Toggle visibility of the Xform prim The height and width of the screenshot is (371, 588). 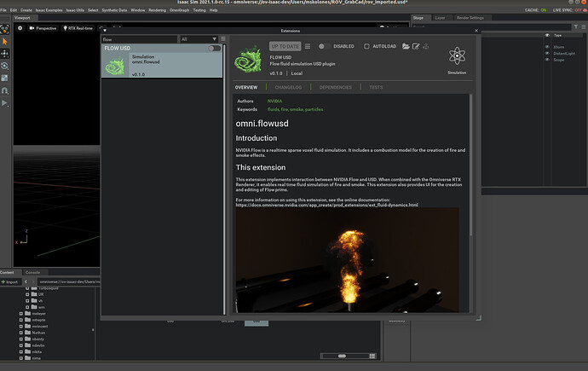(547, 47)
